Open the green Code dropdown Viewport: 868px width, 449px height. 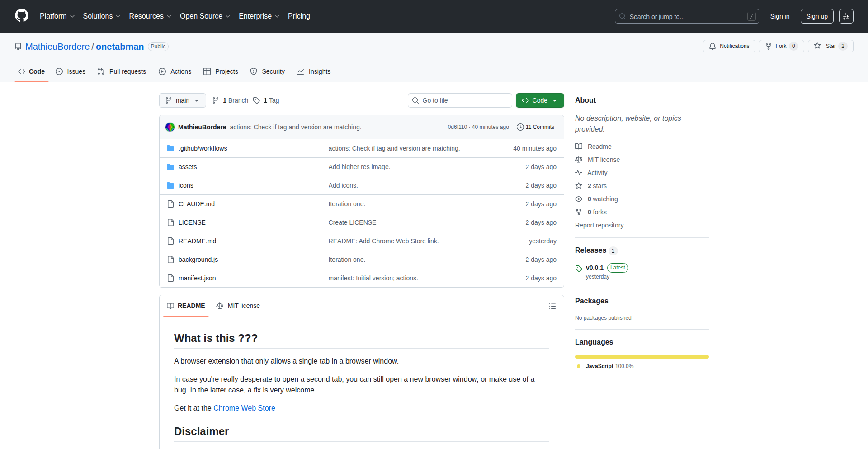coord(539,100)
